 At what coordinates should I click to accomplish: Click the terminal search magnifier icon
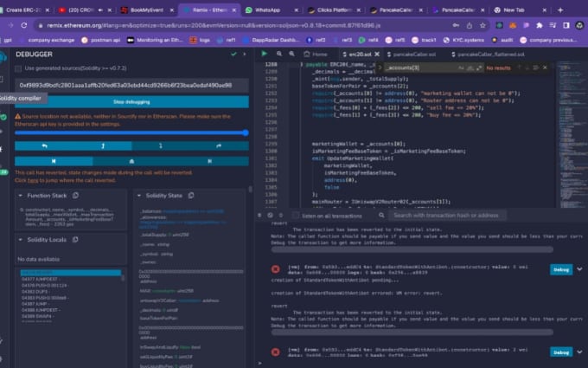coord(381,215)
